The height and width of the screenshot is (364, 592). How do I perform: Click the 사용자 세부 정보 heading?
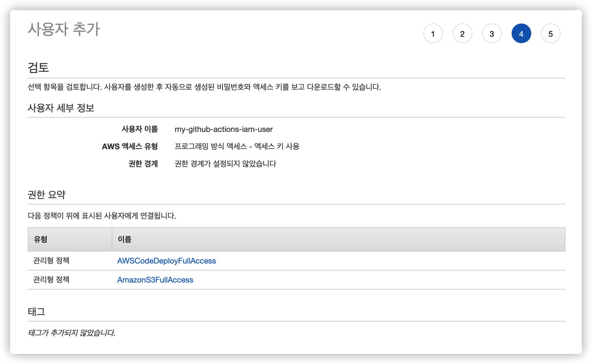tap(61, 108)
